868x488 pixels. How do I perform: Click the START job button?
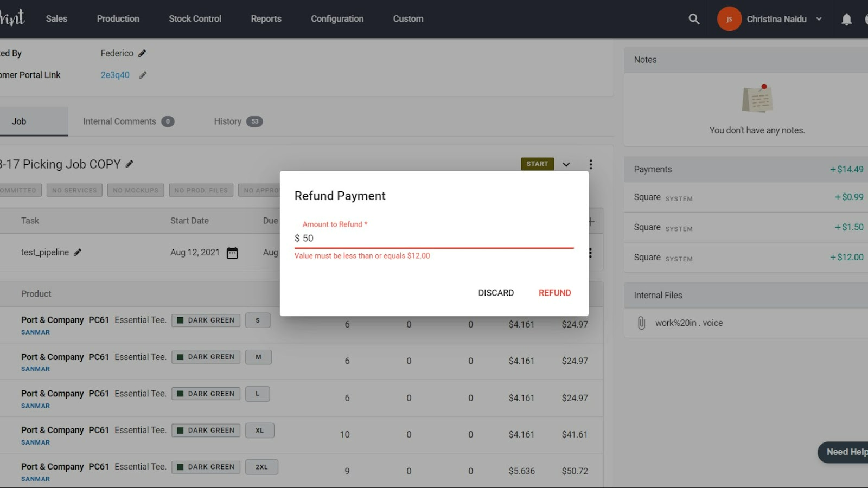[x=537, y=164]
